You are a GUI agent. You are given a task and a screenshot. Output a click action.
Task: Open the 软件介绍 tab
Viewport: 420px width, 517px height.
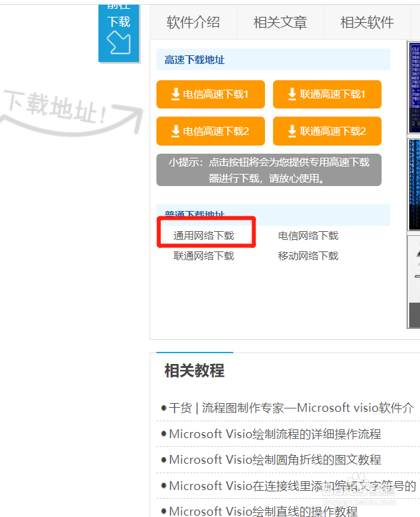(193, 22)
